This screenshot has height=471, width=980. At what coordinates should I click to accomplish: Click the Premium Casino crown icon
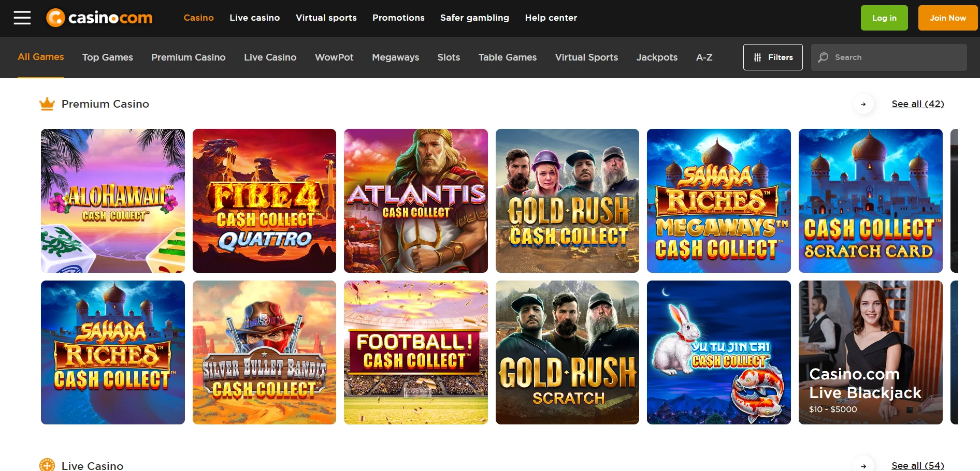(x=47, y=104)
